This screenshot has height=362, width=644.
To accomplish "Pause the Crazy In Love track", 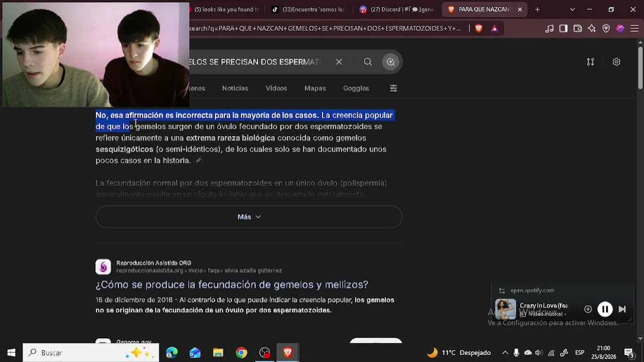I will click(x=605, y=309).
